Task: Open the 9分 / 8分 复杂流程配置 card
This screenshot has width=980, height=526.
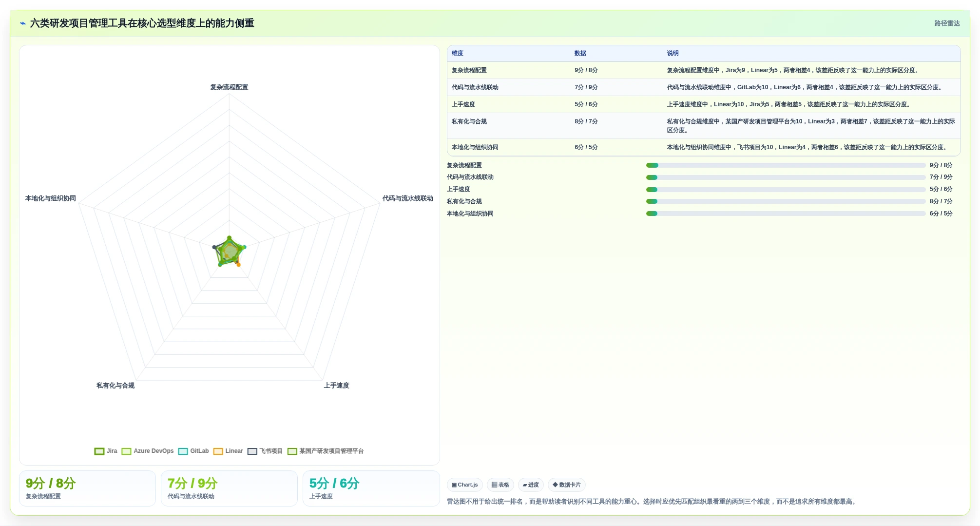Action: (87, 488)
